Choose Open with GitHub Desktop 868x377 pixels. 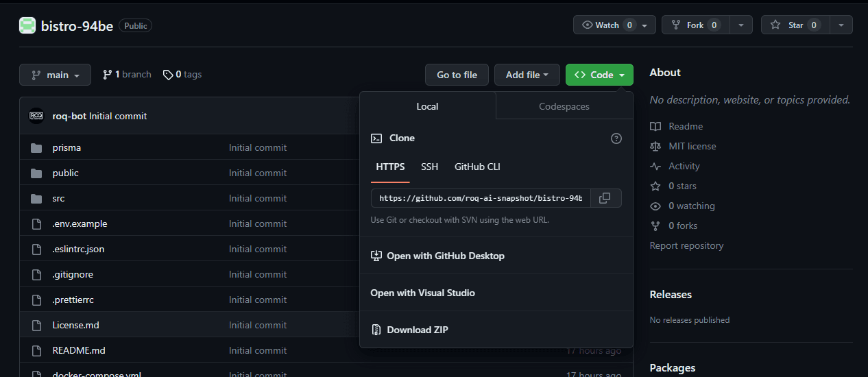coord(496,256)
